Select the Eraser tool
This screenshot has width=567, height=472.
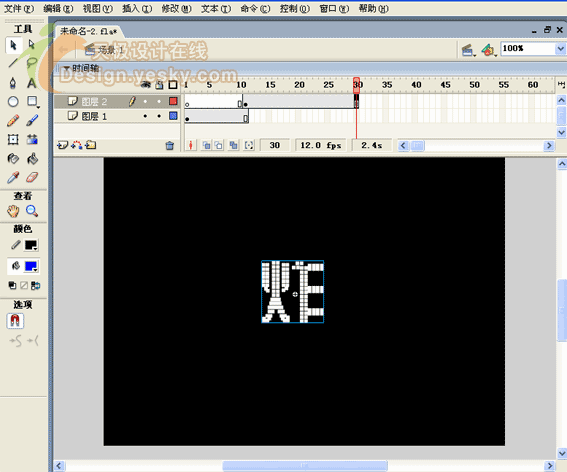[x=32, y=177]
